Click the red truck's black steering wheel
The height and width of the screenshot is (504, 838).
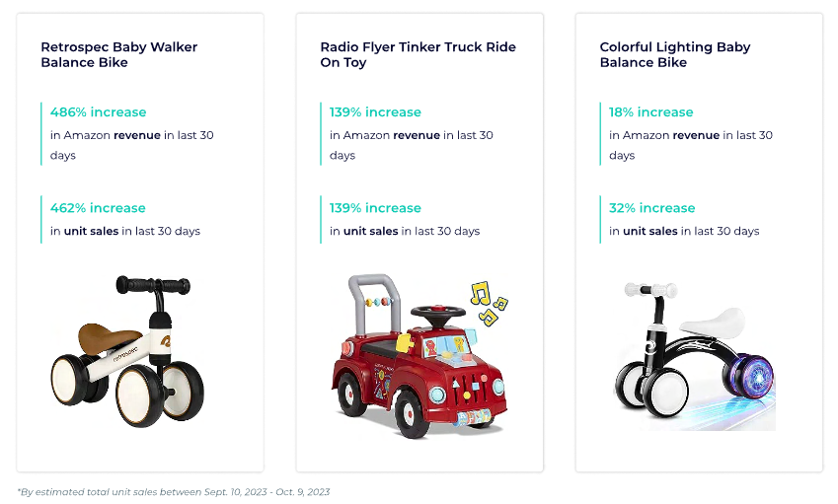point(437,316)
